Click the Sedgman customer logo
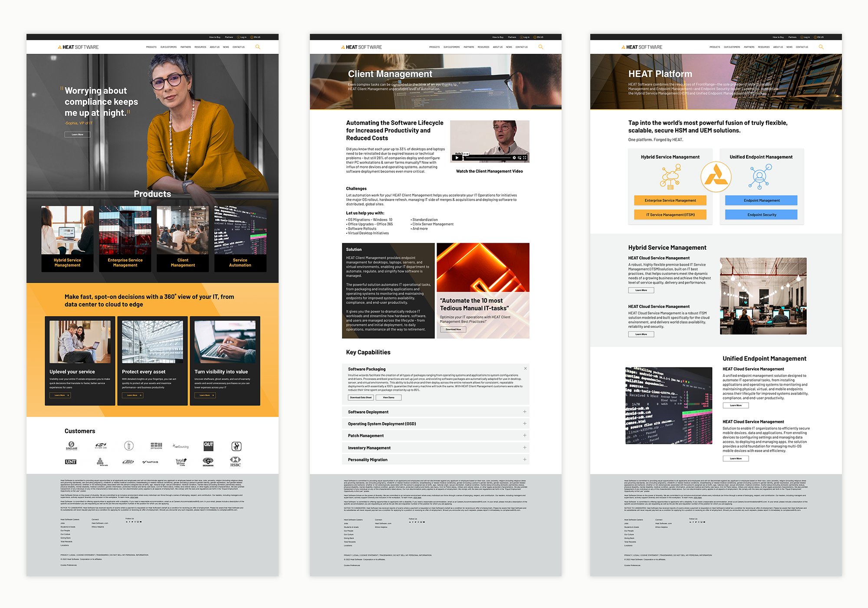The height and width of the screenshot is (608, 868). click(x=208, y=462)
